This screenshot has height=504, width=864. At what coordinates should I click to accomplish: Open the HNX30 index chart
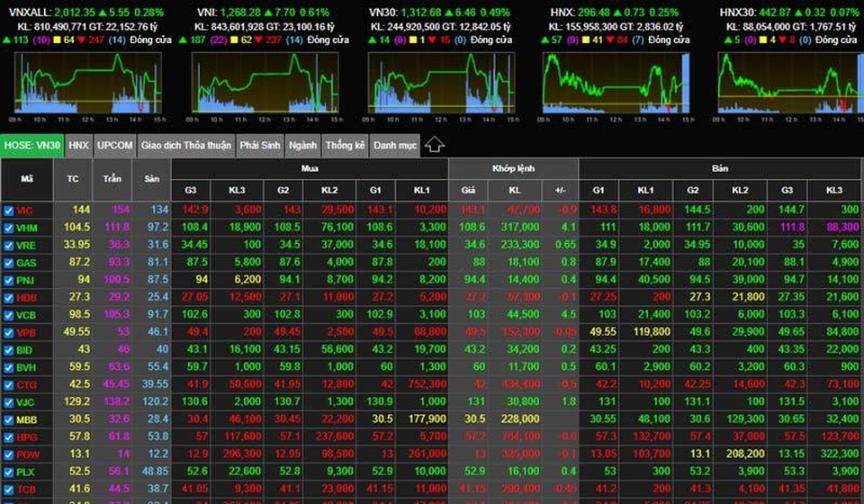click(x=791, y=84)
